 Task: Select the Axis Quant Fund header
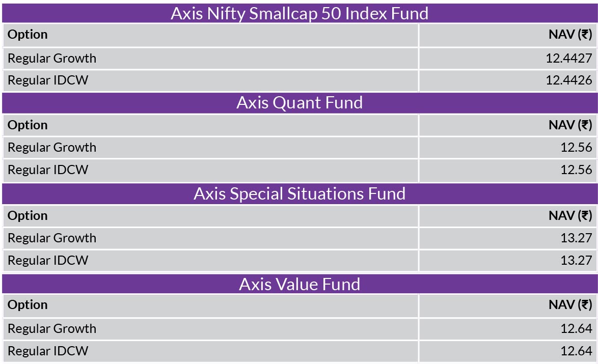pyautogui.click(x=300, y=102)
